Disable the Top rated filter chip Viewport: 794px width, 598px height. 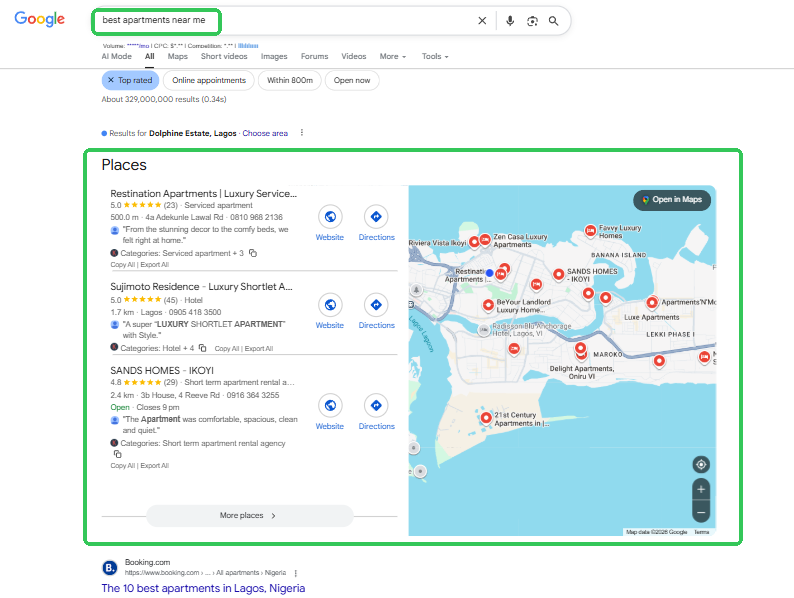tap(129, 80)
